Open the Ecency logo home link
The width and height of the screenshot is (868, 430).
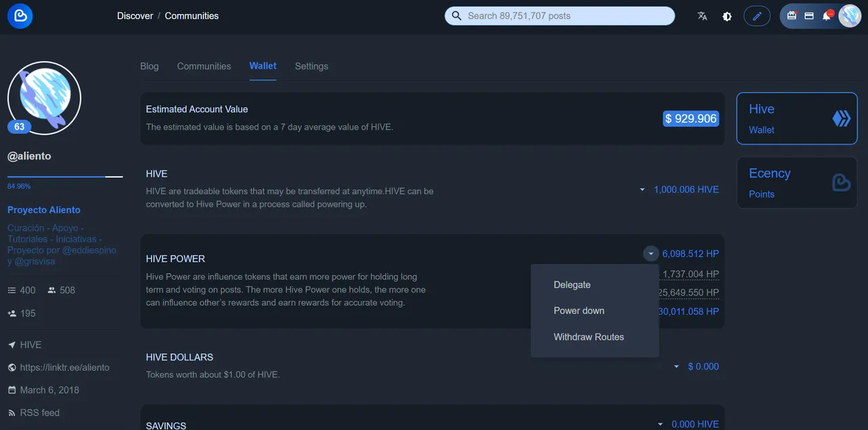pos(20,16)
